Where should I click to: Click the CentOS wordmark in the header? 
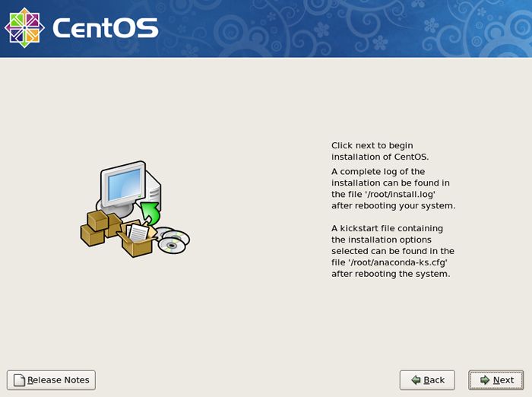pyautogui.click(x=106, y=28)
